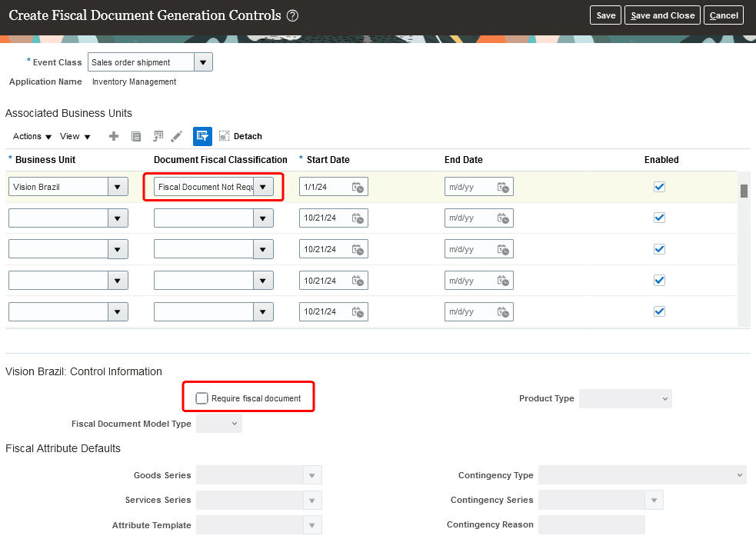Toggle Enabled checkbox in fourth row
Screen dimensions: 756x549
tap(659, 280)
